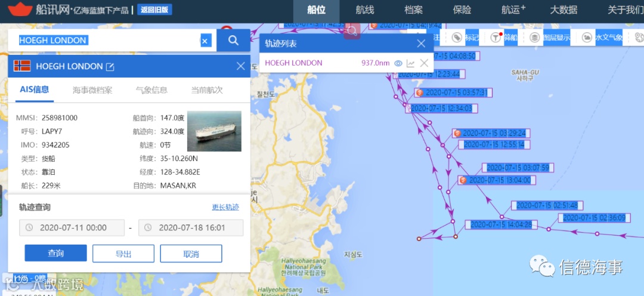Click the end date field 2020-07-18 16:01
Viewport: 644px width, 296px height.
[191, 228]
